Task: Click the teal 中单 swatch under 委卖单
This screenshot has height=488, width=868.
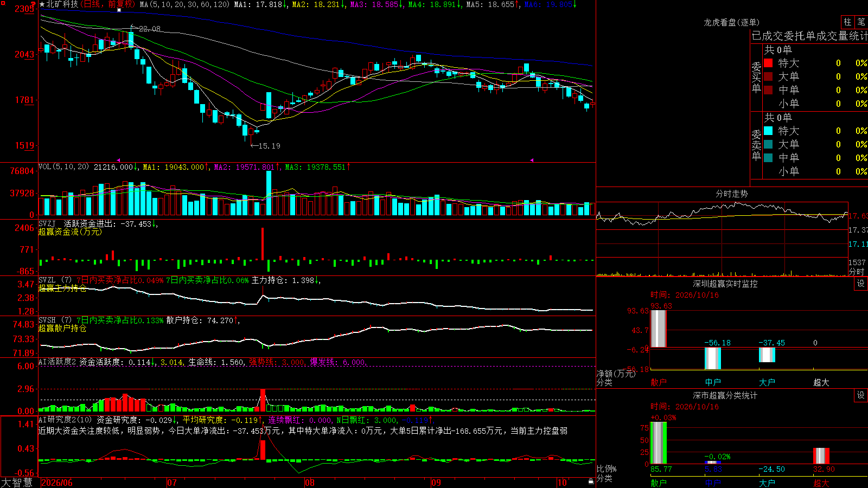Action: pos(768,158)
